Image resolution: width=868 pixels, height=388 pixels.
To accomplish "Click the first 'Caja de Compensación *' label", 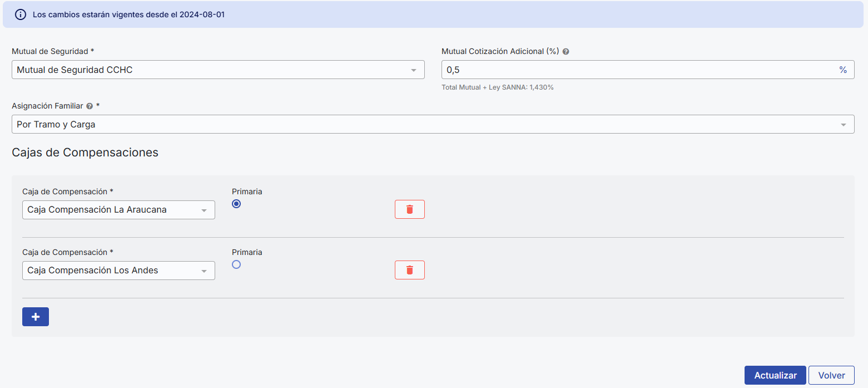I will coord(68,191).
